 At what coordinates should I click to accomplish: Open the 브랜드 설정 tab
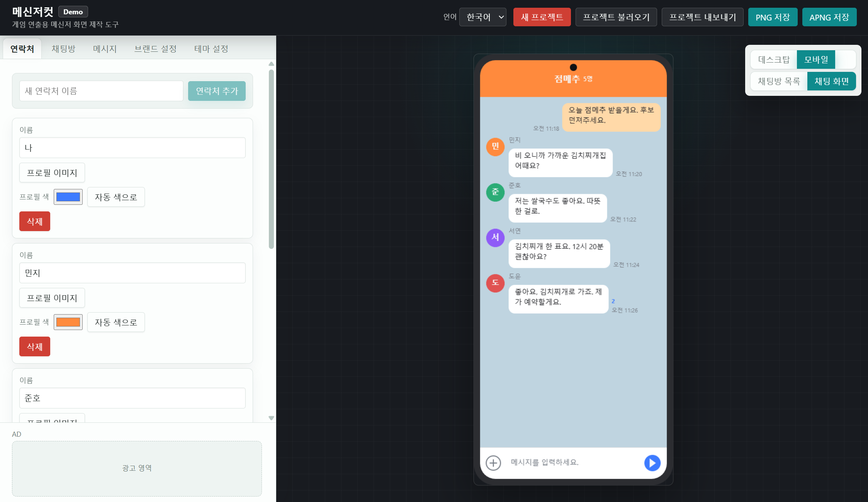click(155, 49)
